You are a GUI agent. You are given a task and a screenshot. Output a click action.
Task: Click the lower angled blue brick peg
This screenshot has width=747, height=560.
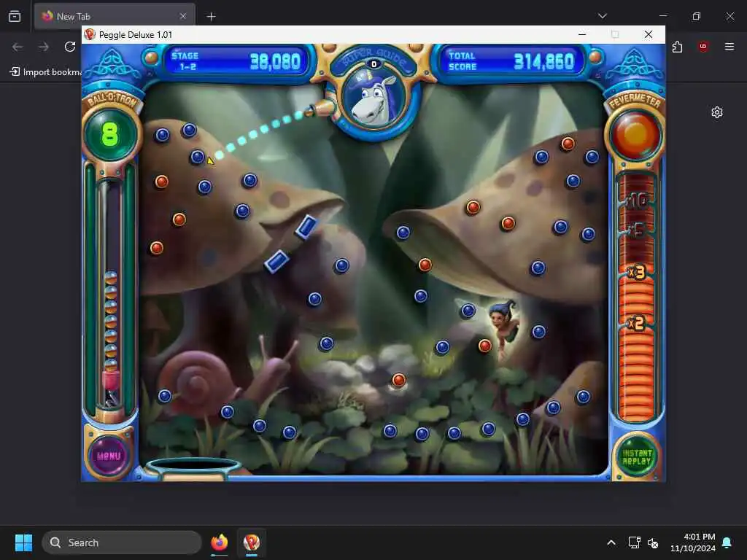(276, 261)
